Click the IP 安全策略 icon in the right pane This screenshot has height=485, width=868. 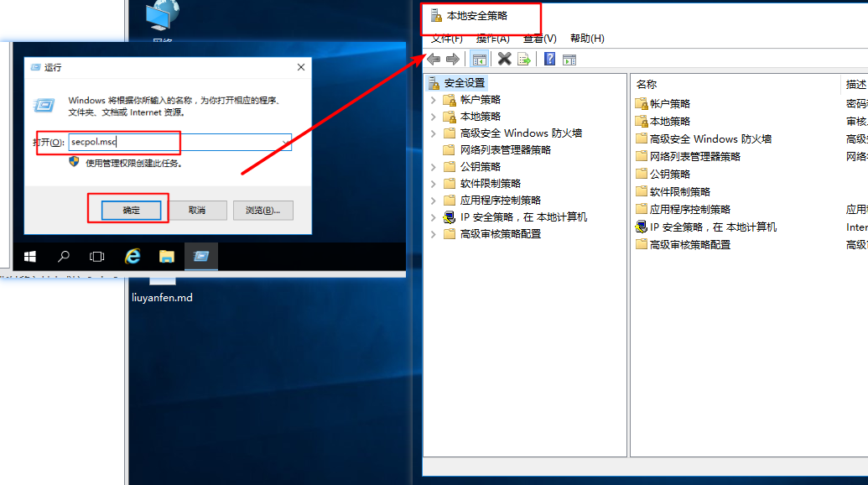click(x=642, y=227)
